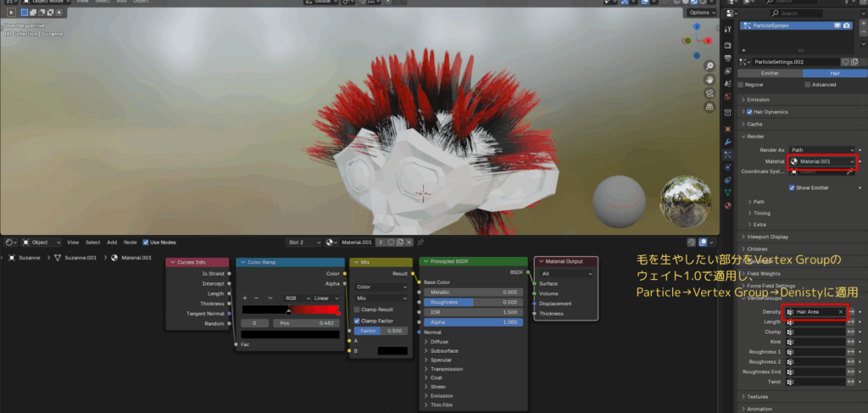Viewport: 868px width, 413px height.
Task: Enable Clamp Result in Mix node
Action: pyautogui.click(x=357, y=310)
